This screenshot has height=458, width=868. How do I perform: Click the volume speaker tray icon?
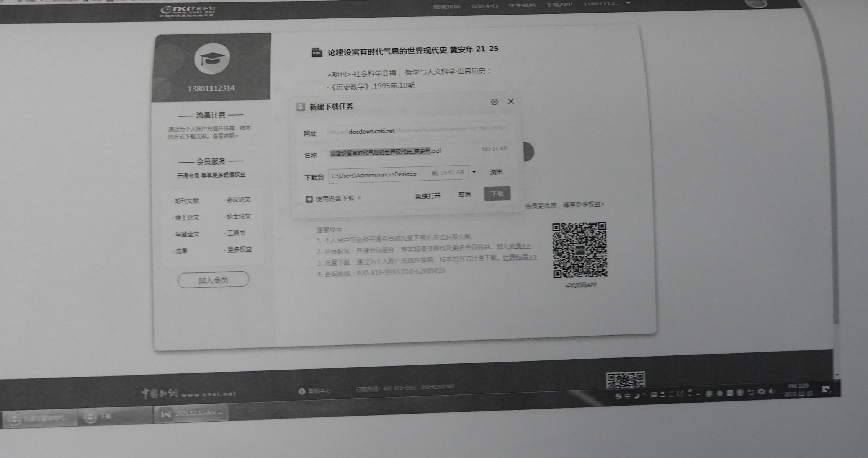772,391
